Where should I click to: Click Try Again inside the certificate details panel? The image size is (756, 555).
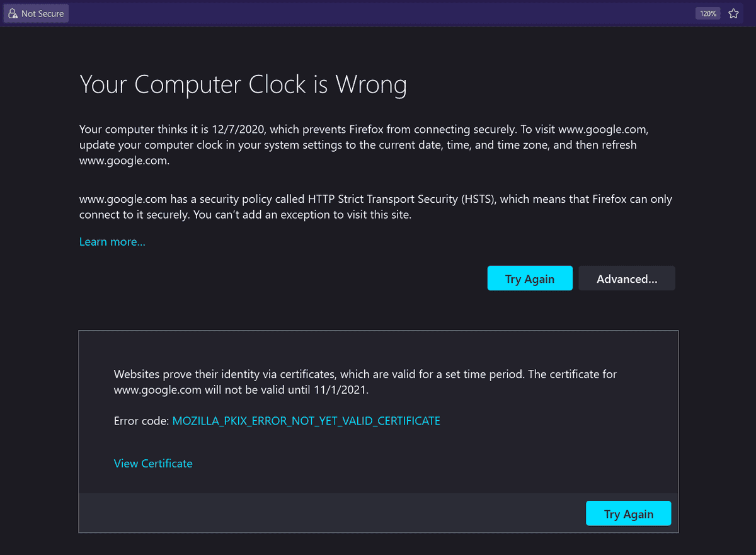(x=628, y=513)
